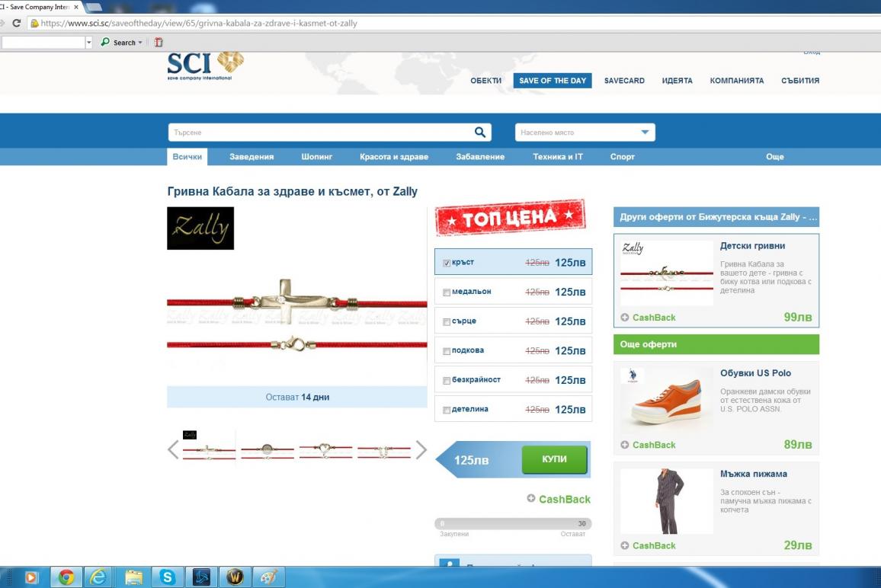The height and width of the screenshot is (588, 881).
Task: Click CashBack plus icon under Мъжка пижама
Action: pos(625,545)
